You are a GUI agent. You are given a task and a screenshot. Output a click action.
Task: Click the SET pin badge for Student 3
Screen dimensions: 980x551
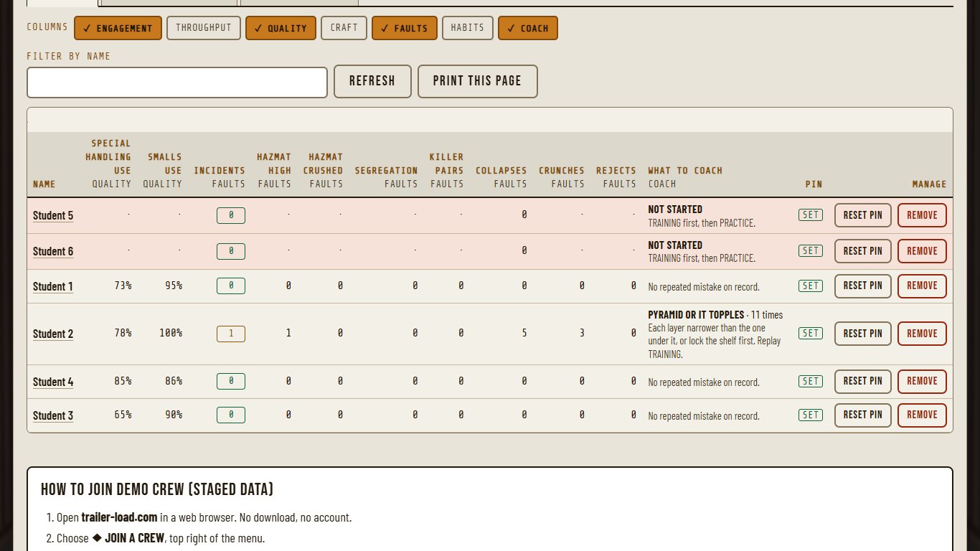(811, 415)
